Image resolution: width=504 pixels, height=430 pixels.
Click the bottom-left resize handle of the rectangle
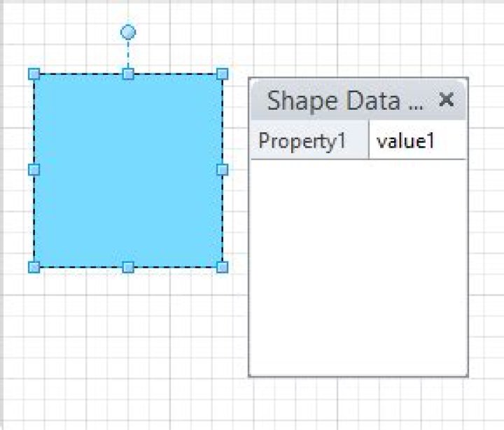(x=34, y=267)
